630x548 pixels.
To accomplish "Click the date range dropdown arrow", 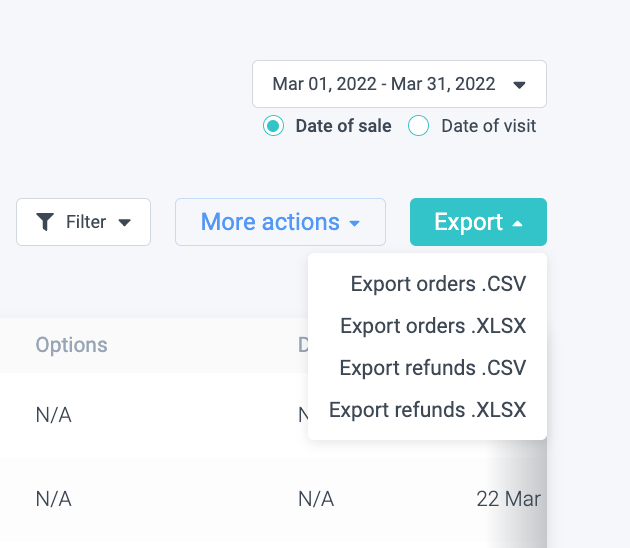I will coord(519,85).
